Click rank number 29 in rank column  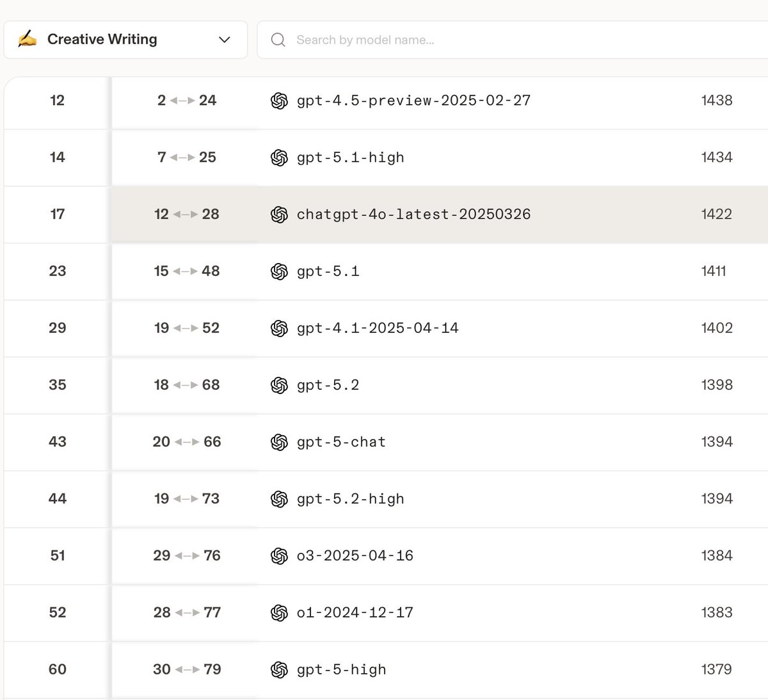click(57, 328)
